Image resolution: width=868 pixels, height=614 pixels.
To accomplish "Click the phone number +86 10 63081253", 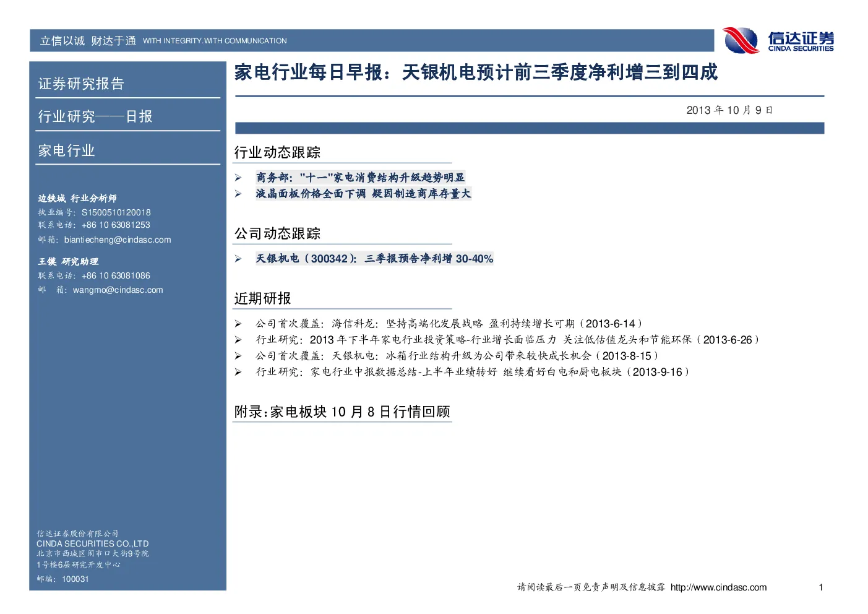I will [116, 225].
